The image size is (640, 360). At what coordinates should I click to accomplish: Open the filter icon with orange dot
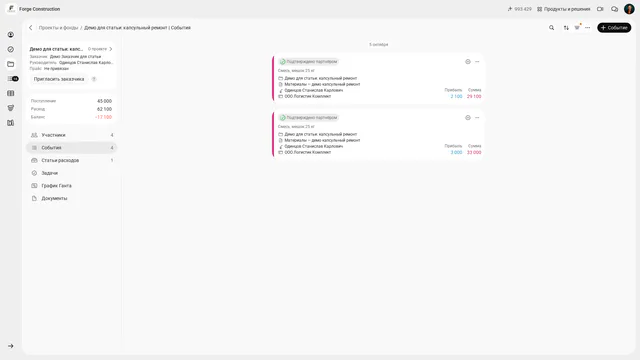click(577, 27)
